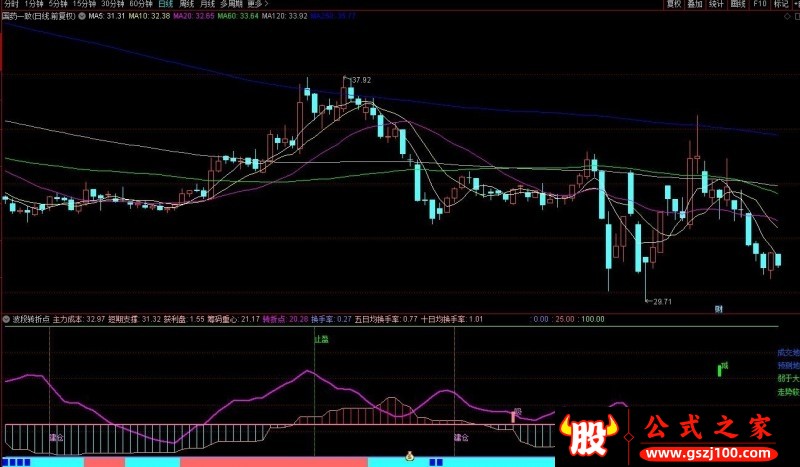Image resolution: width=800 pixels, height=467 pixels.
Task: Open the www.gszj100.com link
Action: pyautogui.click(x=708, y=453)
